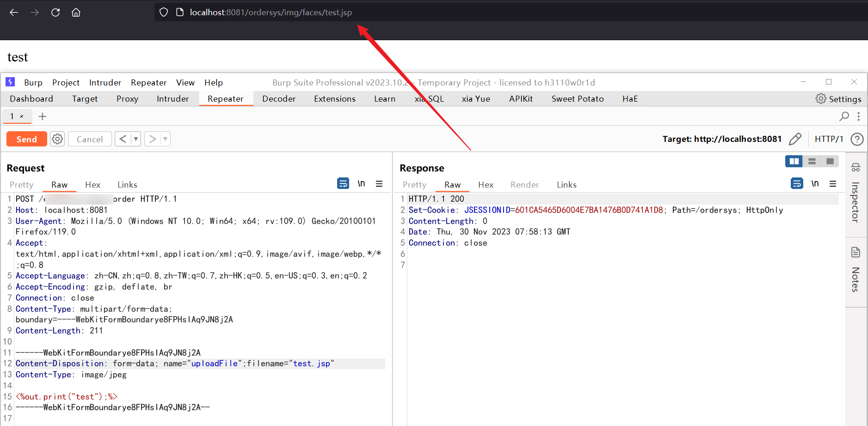868x426 pixels.
Task: Switch to the Decoder tab
Action: [279, 99]
